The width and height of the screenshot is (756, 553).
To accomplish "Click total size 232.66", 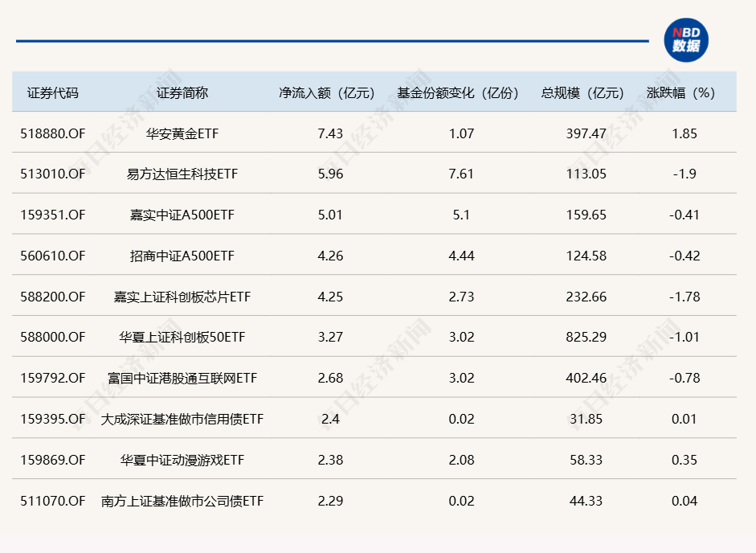I will coord(586,297).
